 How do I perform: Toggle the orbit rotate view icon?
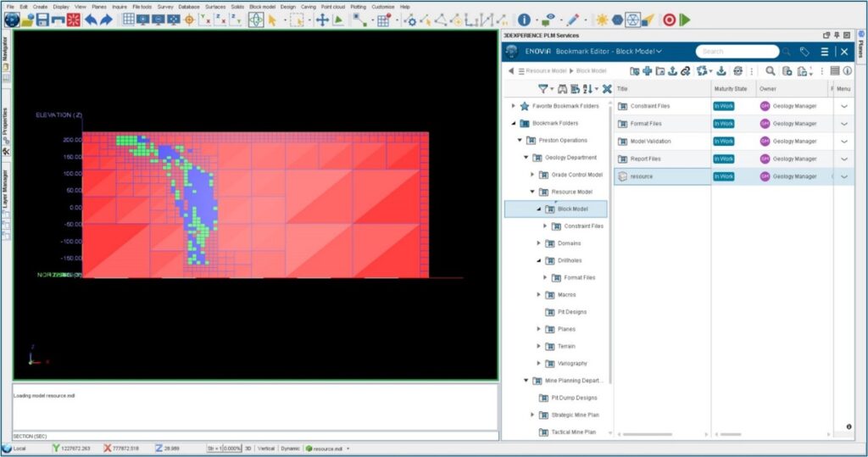pos(256,20)
